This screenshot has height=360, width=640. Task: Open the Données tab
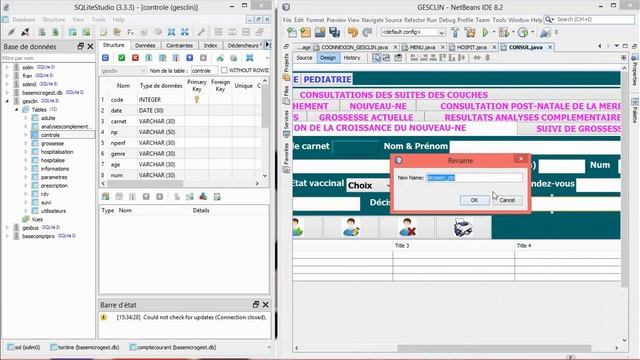[145, 45]
